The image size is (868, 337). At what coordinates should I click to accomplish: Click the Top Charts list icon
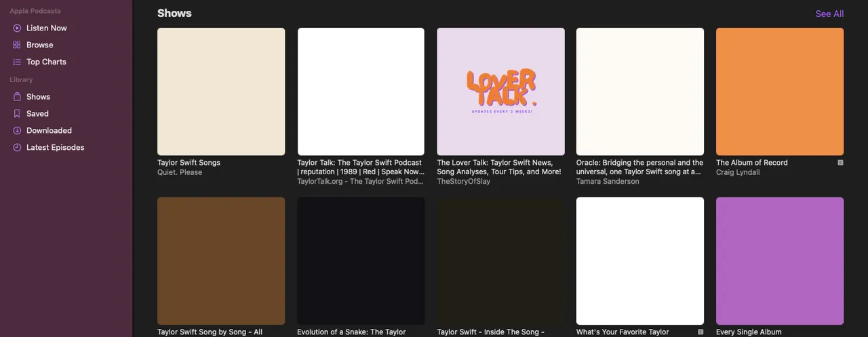(x=17, y=62)
